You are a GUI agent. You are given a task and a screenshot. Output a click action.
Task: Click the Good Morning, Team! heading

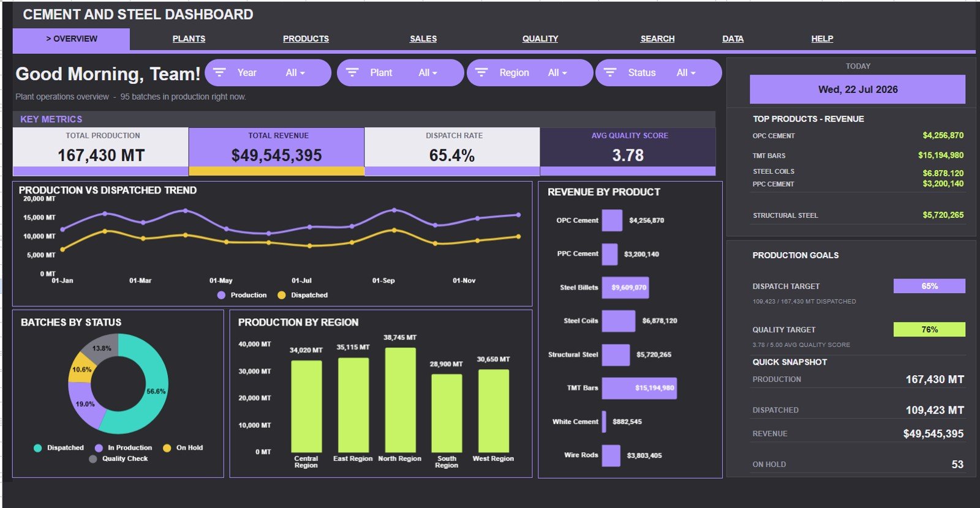pyautogui.click(x=108, y=74)
